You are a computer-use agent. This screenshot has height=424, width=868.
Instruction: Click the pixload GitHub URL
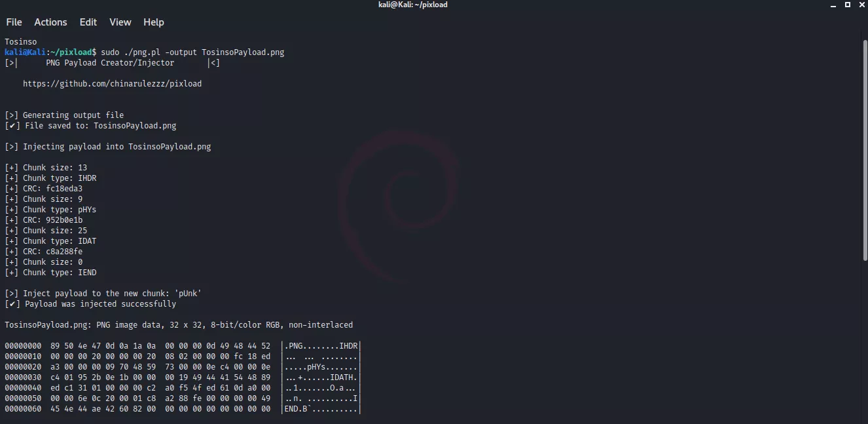[112, 84]
